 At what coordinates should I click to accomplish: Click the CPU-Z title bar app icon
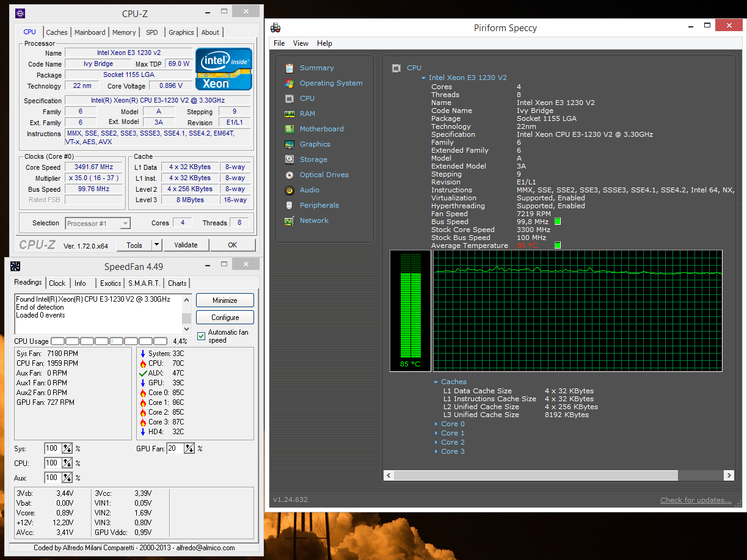coord(20,12)
